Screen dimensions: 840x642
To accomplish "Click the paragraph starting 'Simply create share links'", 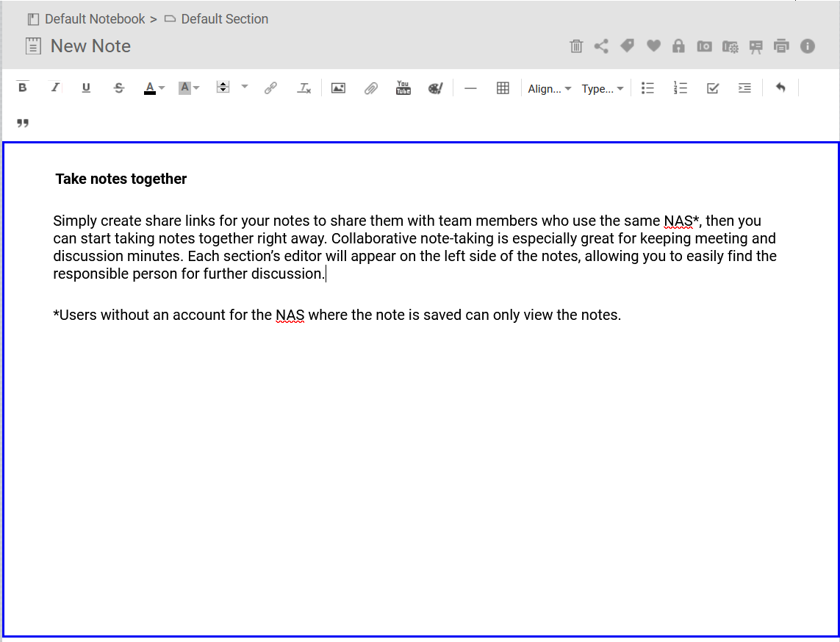I will coord(415,247).
